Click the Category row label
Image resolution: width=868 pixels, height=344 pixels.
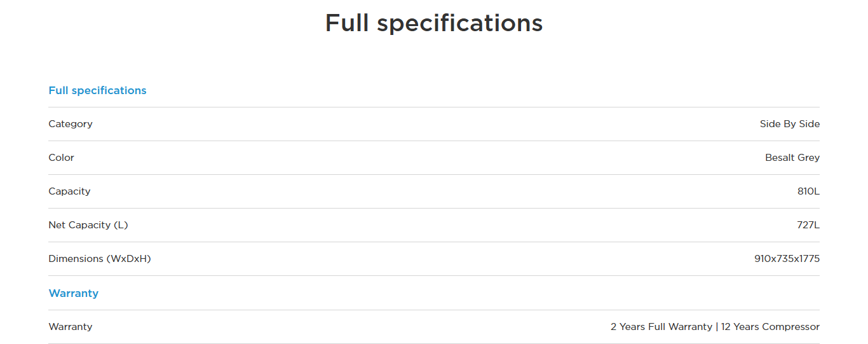(70, 124)
